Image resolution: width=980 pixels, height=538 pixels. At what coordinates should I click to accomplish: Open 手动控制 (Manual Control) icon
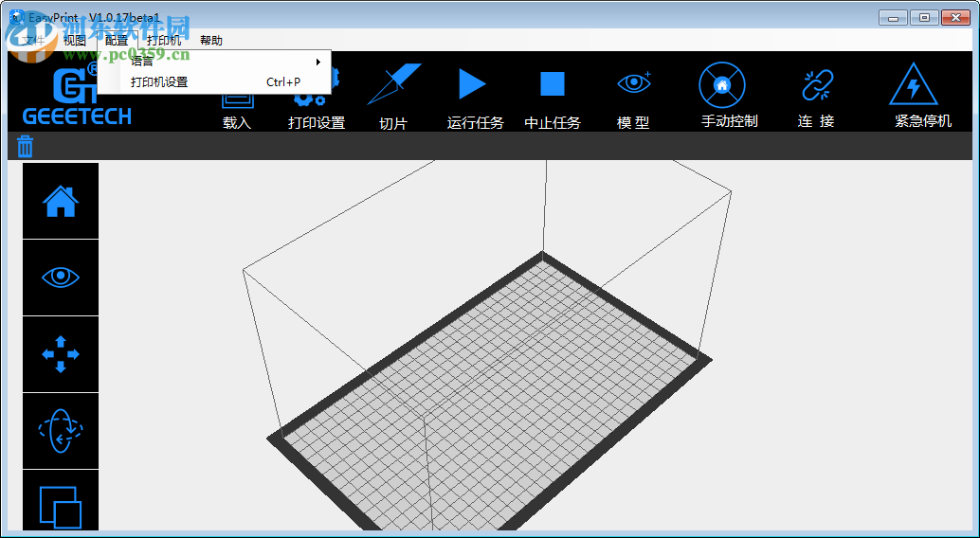click(722, 85)
